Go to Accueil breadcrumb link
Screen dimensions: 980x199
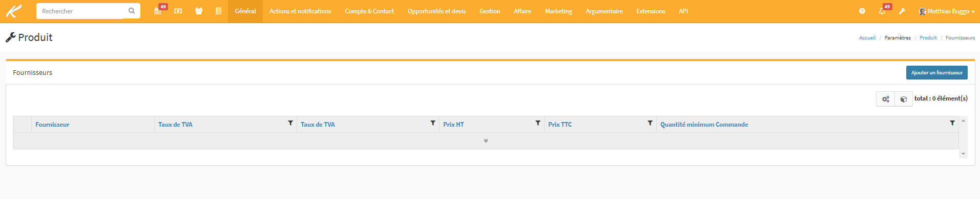867,38
